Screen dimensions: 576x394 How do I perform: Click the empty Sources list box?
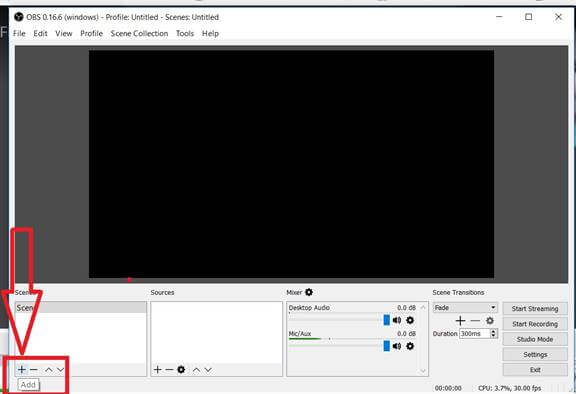[x=216, y=333]
